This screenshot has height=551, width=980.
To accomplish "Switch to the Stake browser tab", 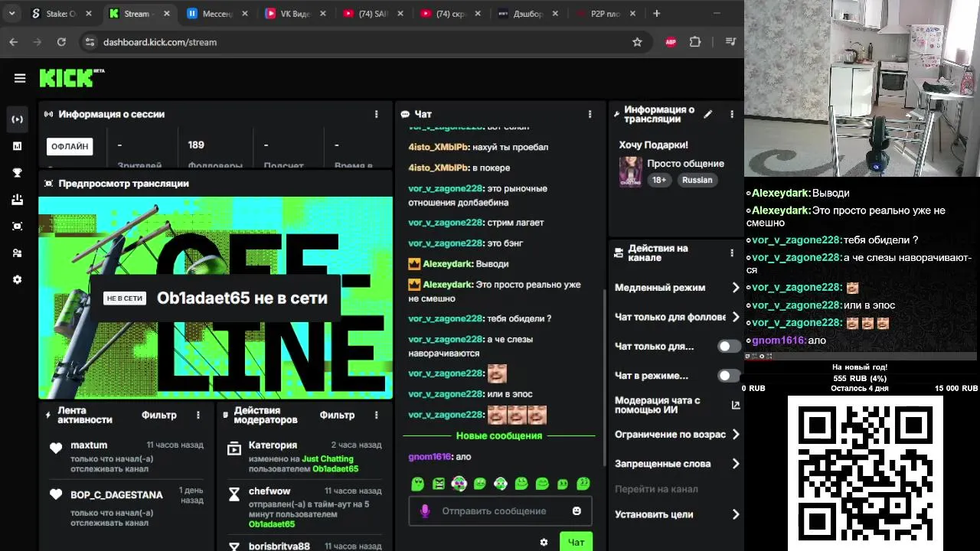I will [60, 14].
